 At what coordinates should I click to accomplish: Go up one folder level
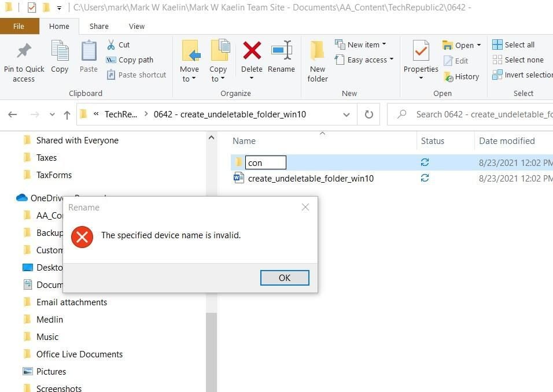[67, 114]
